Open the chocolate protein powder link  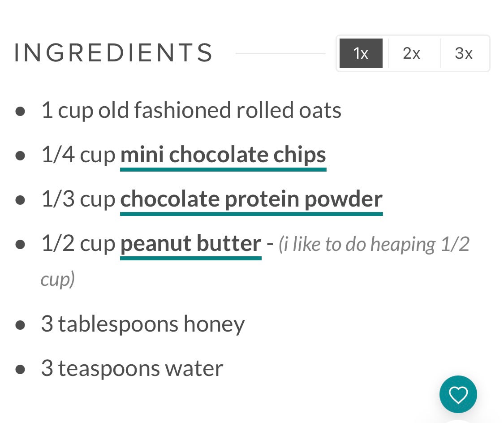[251, 199]
